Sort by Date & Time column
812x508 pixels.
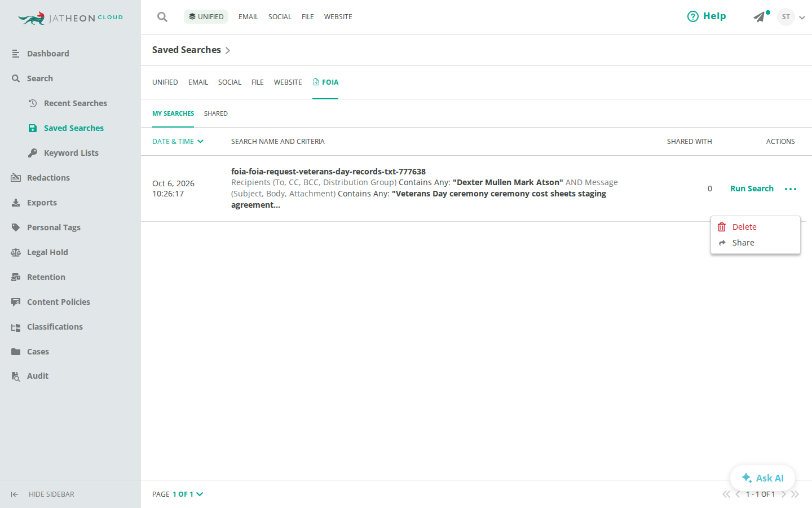tap(178, 142)
